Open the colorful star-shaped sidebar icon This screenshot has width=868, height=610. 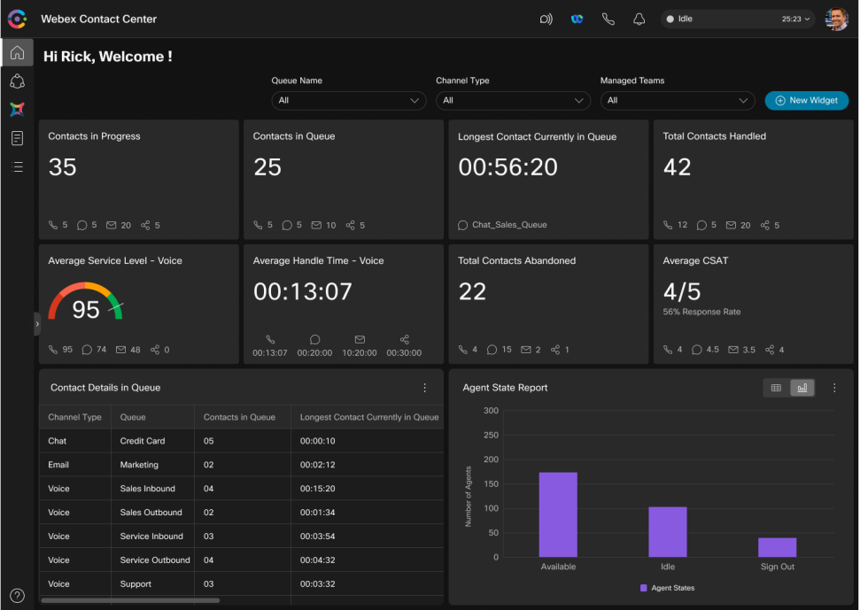coord(17,110)
